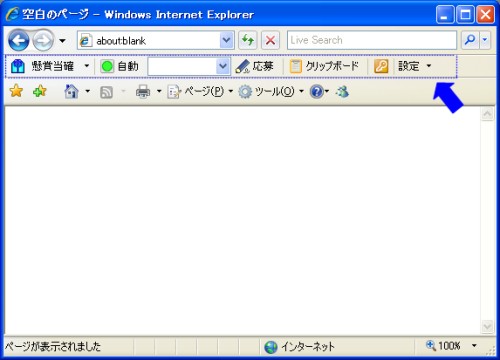Click the vertical scrollbar down arrow
The image size is (500, 360).
487,326
